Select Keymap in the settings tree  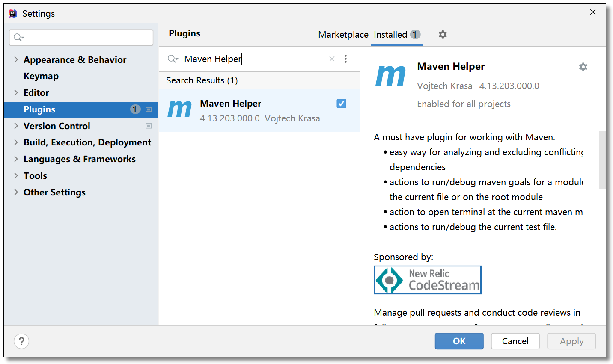41,76
